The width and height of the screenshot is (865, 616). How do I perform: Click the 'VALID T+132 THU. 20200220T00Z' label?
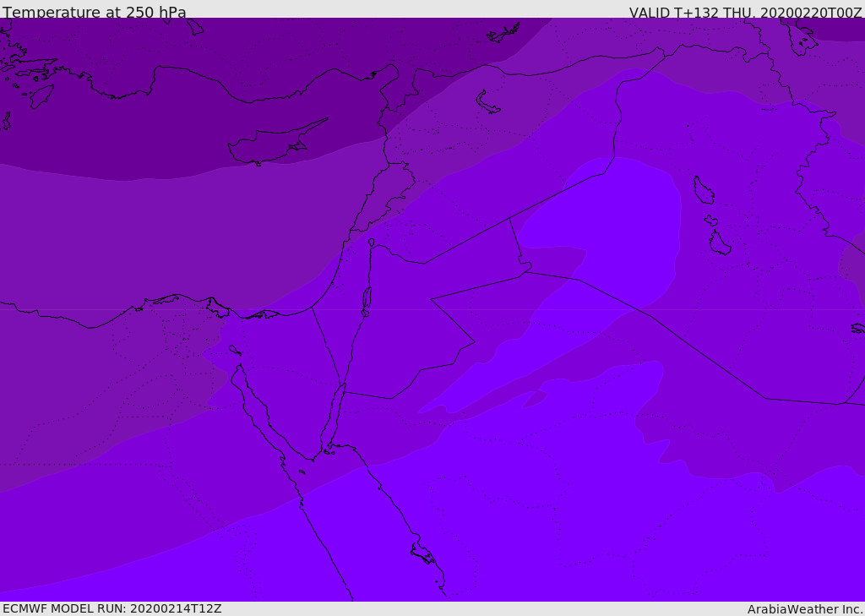(x=745, y=12)
